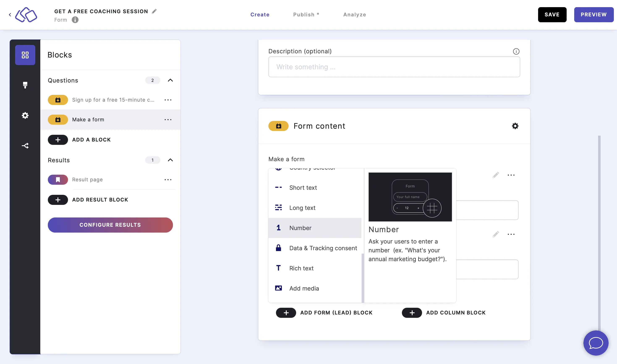Viewport: 617px width, 364px height.
Task: Toggle the Result page block visibility
Action: point(58,179)
